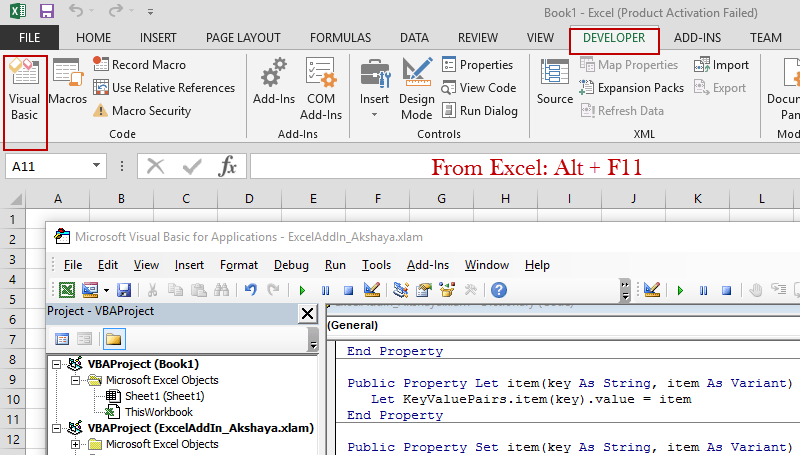Collapse VBAProject (ExcelAddIn_Akshaya.xlam) node
This screenshot has height=455, width=800.
pos(57,428)
